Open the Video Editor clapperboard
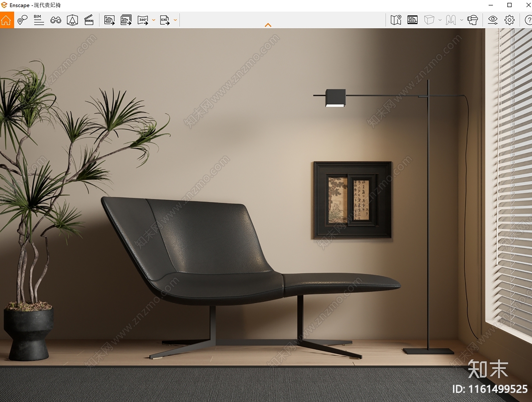 coord(89,20)
